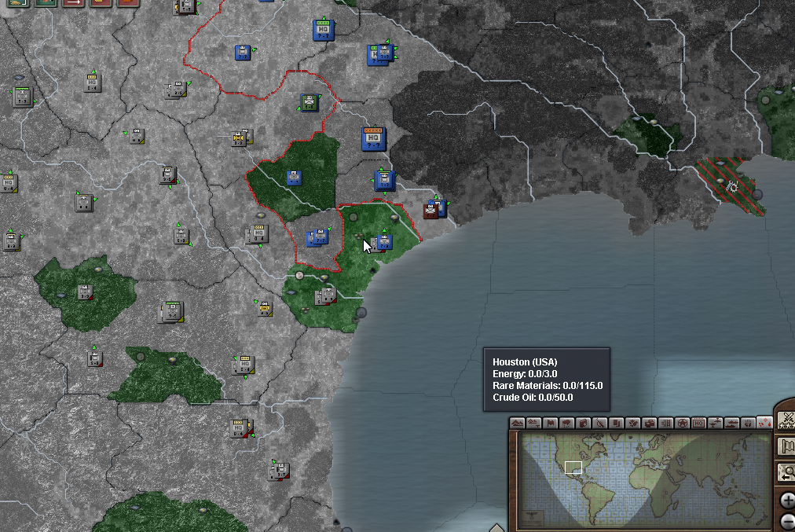
Task: Toggle the active red-dots map mode button
Action: pos(764,423)
